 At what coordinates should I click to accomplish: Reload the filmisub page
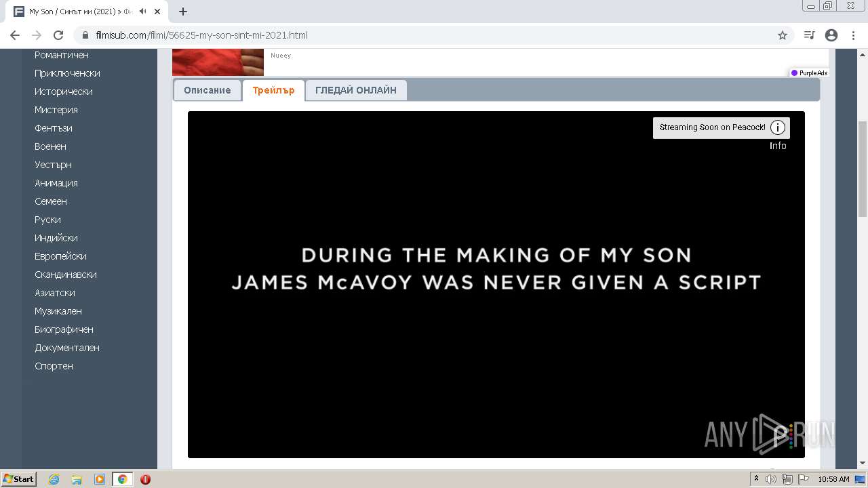coord(58,35)
